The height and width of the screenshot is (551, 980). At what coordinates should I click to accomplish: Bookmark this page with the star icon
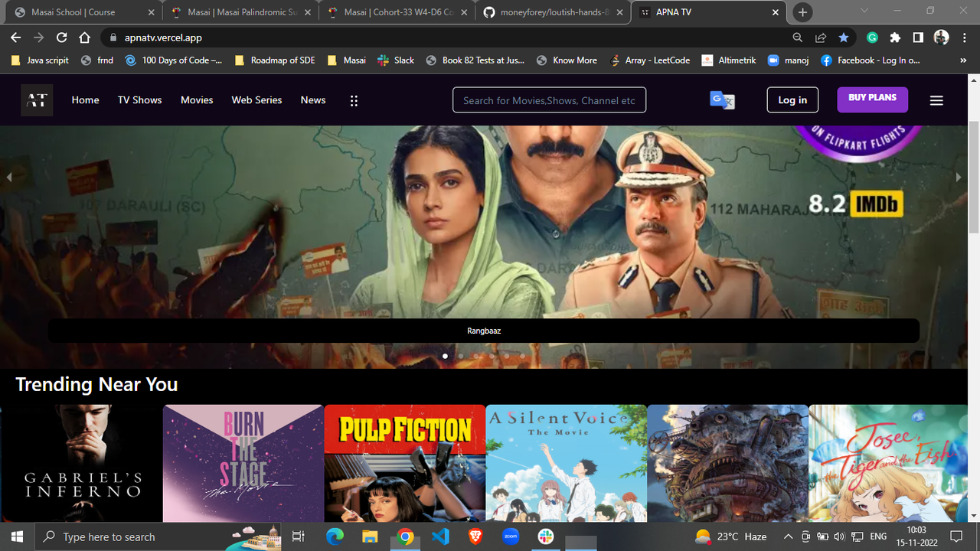point(844,37)
